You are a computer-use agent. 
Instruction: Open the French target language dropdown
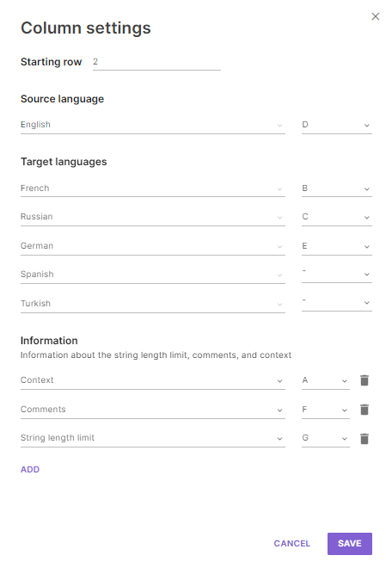[152, 188]
